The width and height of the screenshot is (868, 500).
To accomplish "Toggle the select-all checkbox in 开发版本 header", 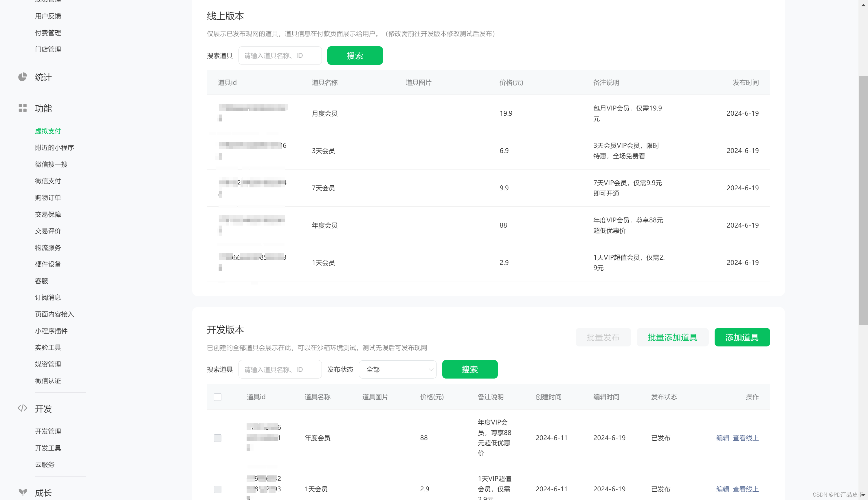I will [x=218, y=397].
